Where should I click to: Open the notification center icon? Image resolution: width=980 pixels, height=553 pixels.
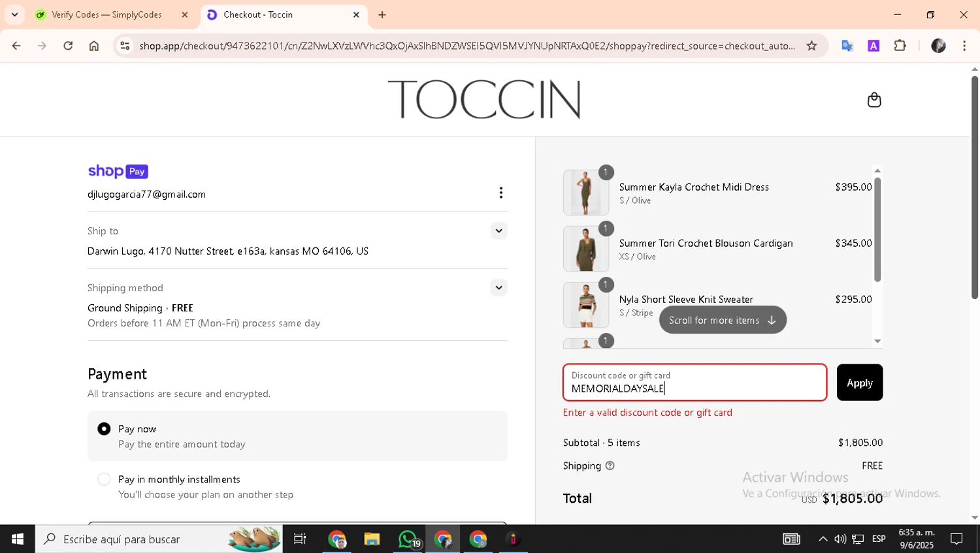coord(956,539)
